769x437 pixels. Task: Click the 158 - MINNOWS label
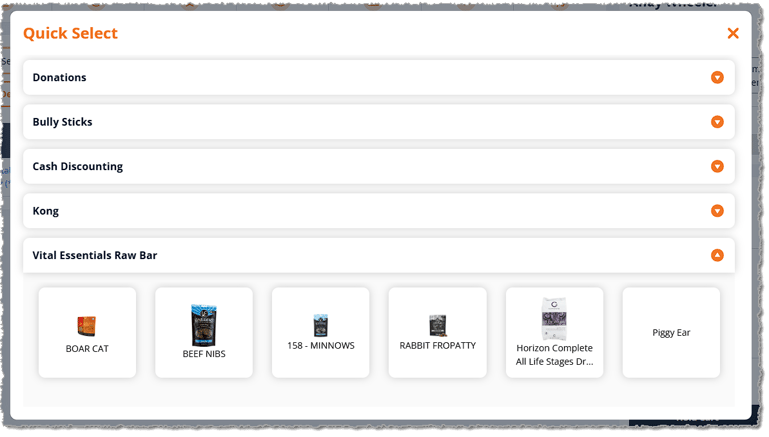pos(321,346)
